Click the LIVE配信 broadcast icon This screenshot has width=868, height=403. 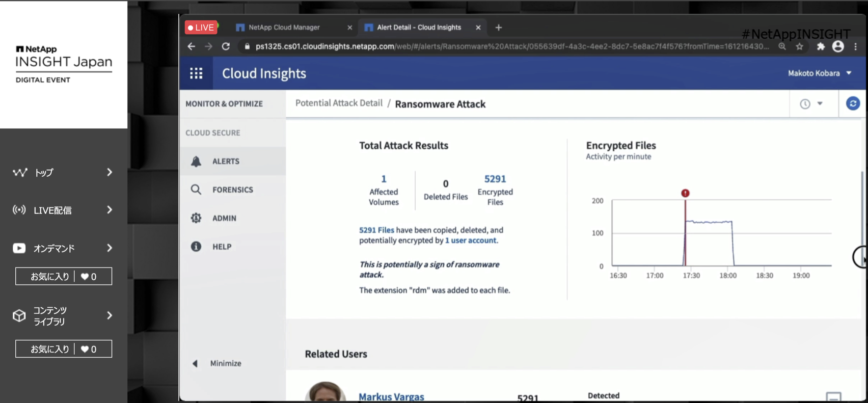(19, 210)
